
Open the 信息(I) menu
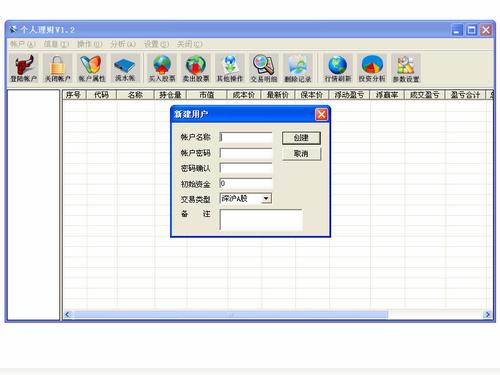pos(56,44)
